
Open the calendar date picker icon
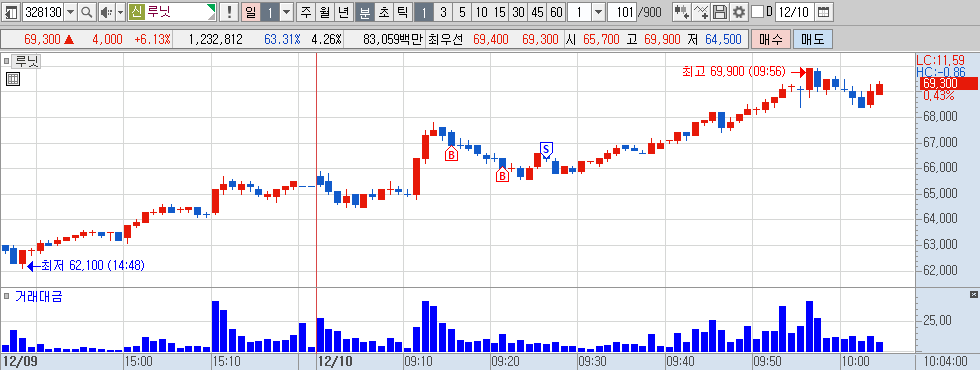point(824,11)
